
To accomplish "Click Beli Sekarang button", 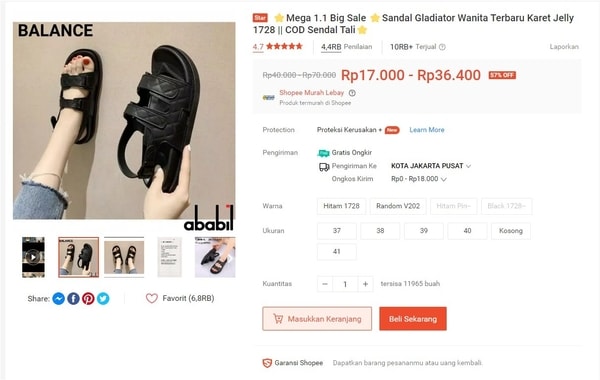I will pos(413,319).
